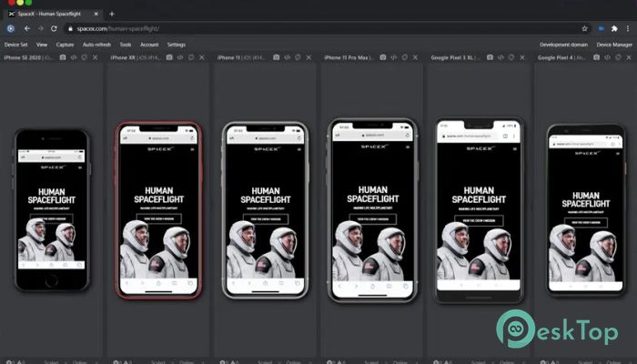Tap Safari reload icon on iPhone 11

pos(299,138)
